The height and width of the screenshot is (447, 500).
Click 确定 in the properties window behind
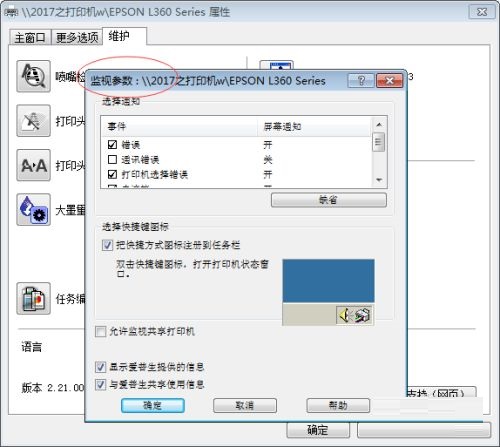point(318,430)
